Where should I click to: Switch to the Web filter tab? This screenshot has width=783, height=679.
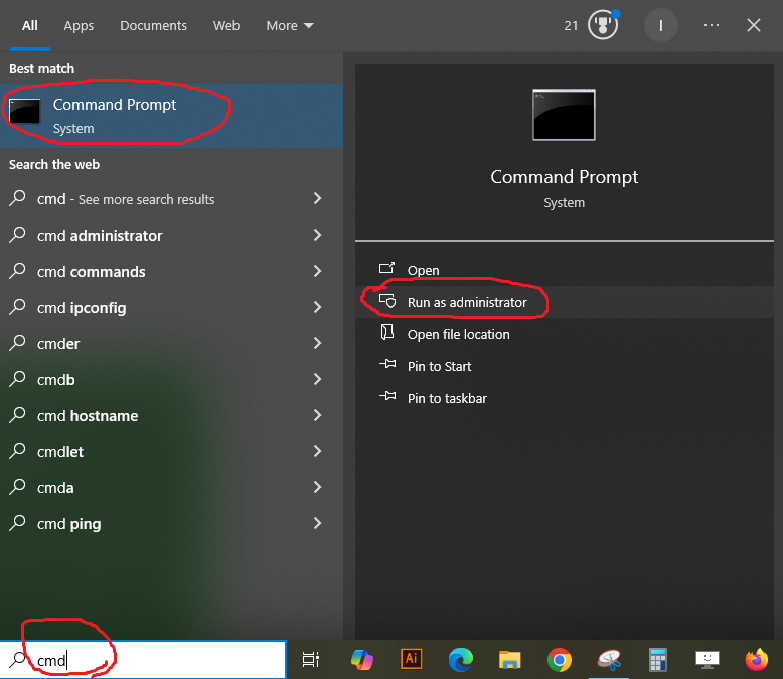[x=226, y=25]
